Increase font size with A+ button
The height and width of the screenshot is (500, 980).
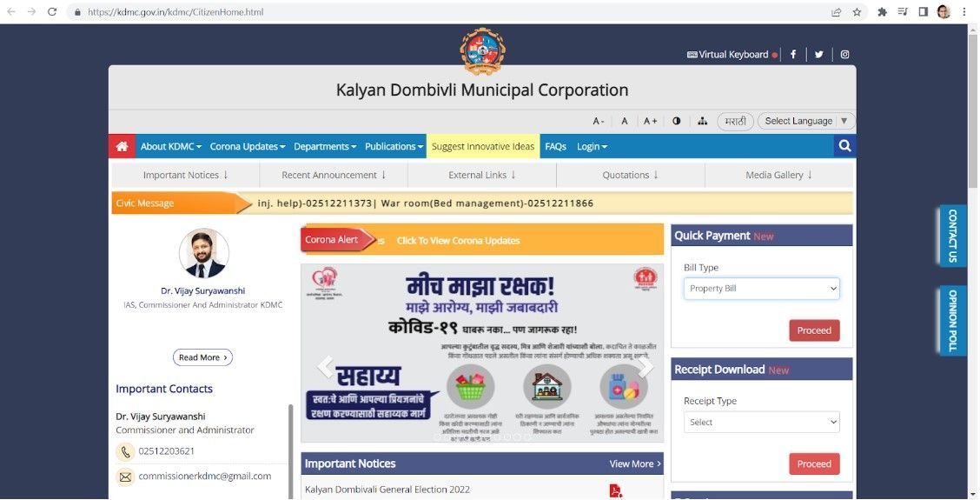pos(650,122)
